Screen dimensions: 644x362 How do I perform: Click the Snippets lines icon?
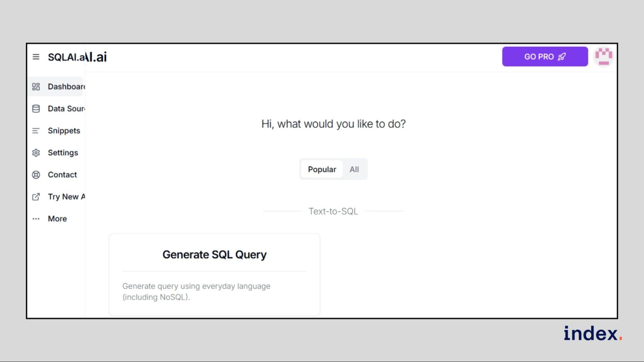pos(36,131)
